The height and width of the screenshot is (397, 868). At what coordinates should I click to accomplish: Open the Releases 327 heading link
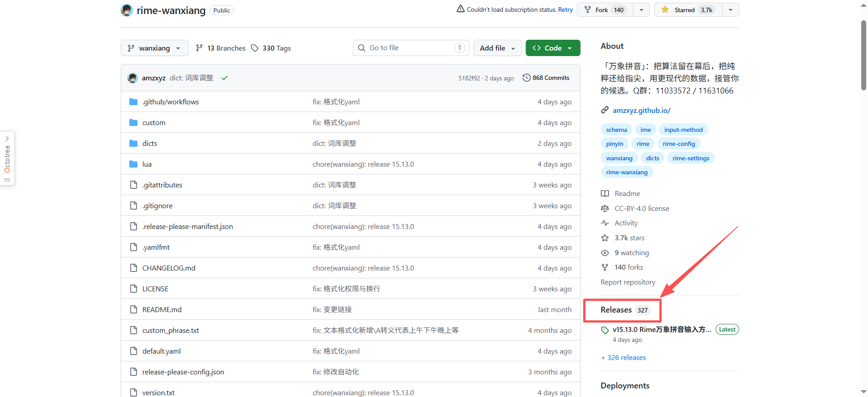coord(625,310)
